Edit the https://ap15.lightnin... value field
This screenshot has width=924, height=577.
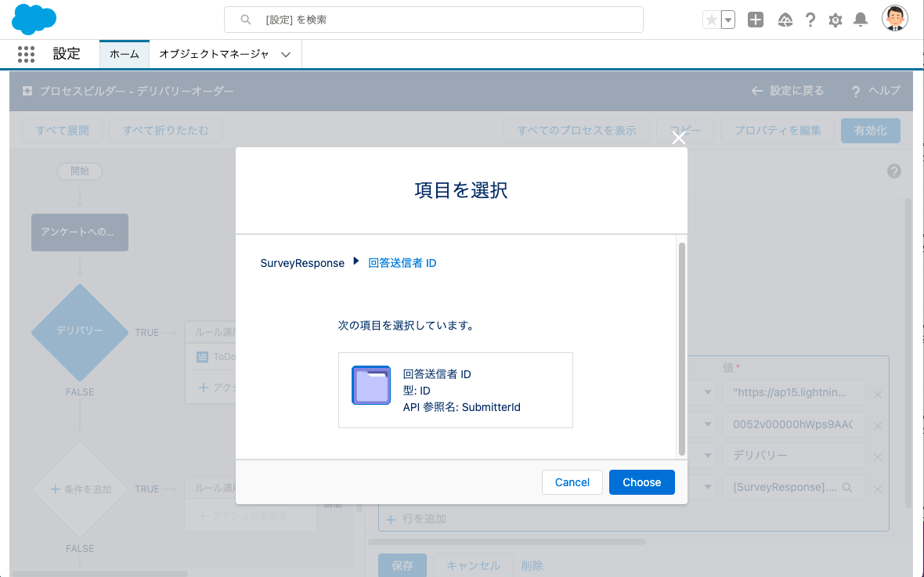[794, 392]
